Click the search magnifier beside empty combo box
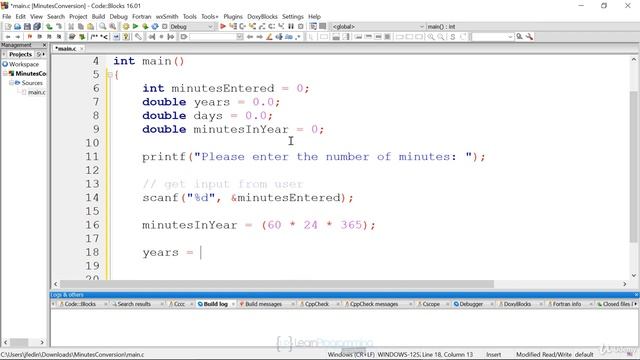This screenshot has height=360, width=640. pos(520,37)
